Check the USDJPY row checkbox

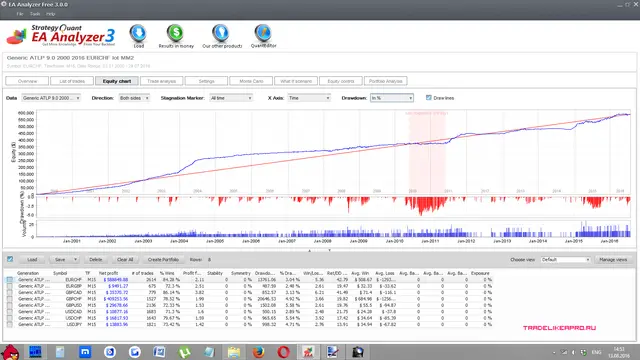pyautogui.click(x=9, y=324)
